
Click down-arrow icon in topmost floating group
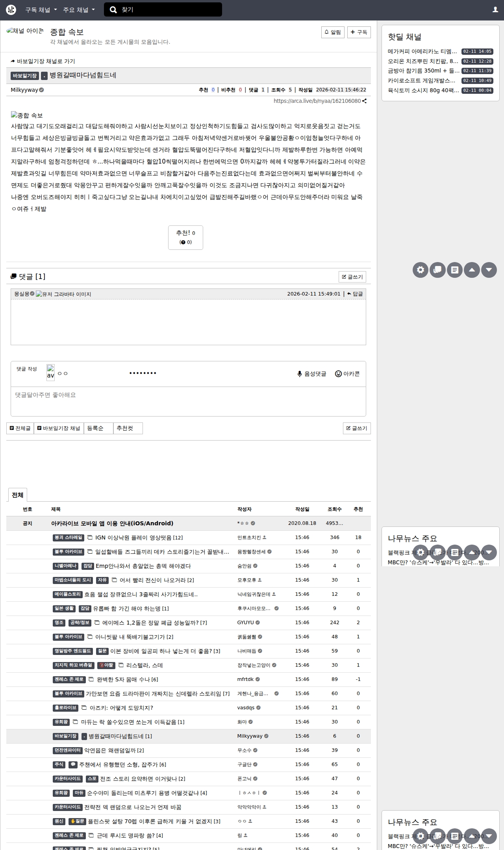point(489,270)
